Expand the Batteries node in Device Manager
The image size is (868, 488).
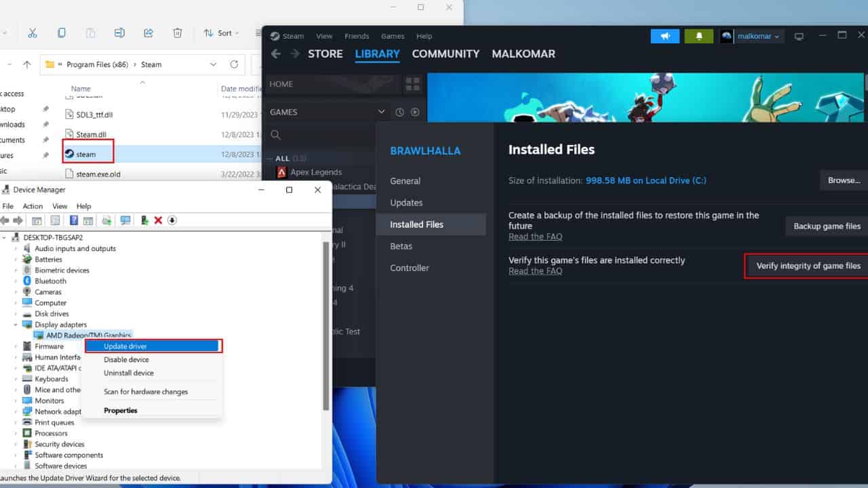[x=16, y=260]
